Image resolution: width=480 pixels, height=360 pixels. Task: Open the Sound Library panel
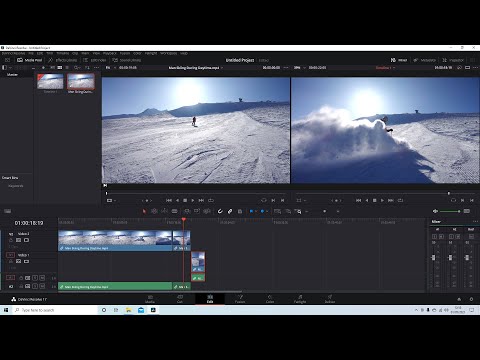point(127,60)
